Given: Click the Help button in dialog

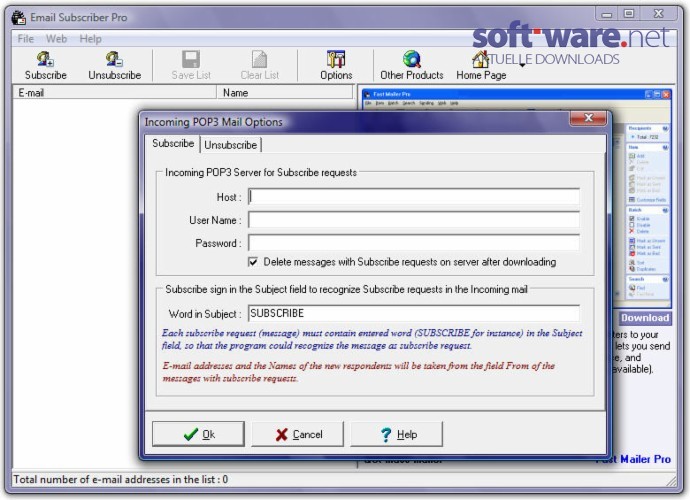Looking at the screenshot, I should 397,434.
